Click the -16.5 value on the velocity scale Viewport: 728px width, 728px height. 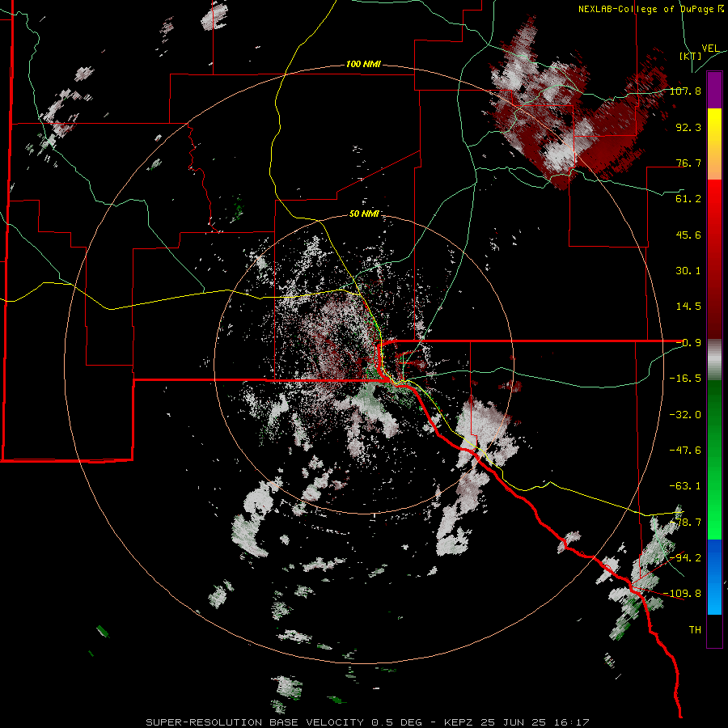pos(685,379)
